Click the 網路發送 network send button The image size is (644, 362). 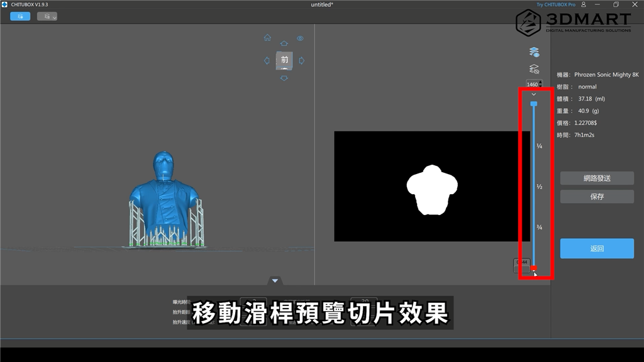point(597,178)
